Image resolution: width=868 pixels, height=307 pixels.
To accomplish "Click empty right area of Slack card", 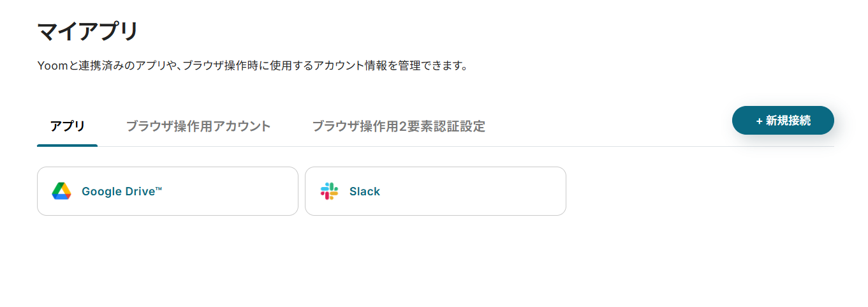I will click(x=510, y=191).
